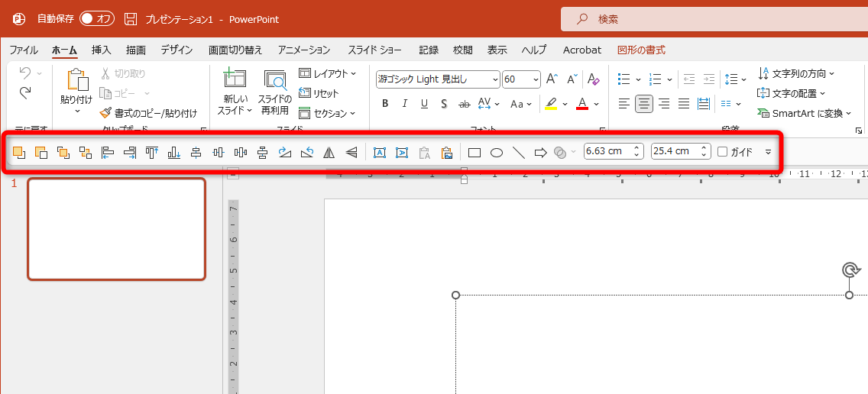The height and width of the screenshot is (394, 868).
Task: Click the リセット button
Action: tap(319, 93)
